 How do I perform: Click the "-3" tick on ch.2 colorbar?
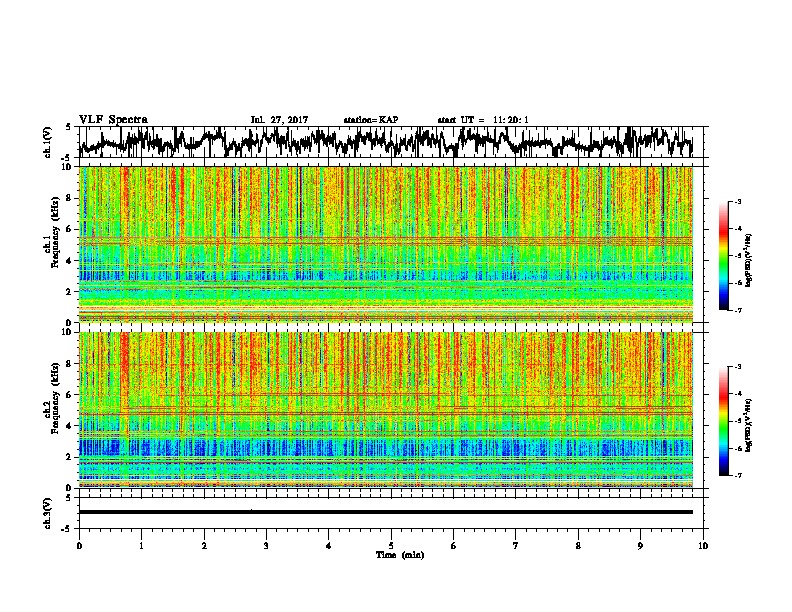(x=738, y=367)
